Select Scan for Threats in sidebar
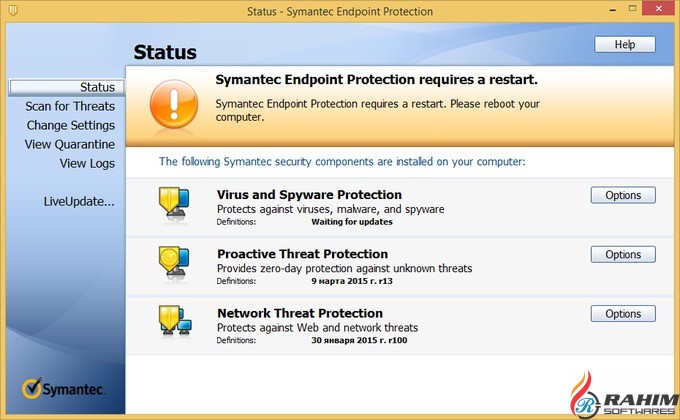Image resolution: width=680 pixels, height=420 pixels. (x=70, y=106)
